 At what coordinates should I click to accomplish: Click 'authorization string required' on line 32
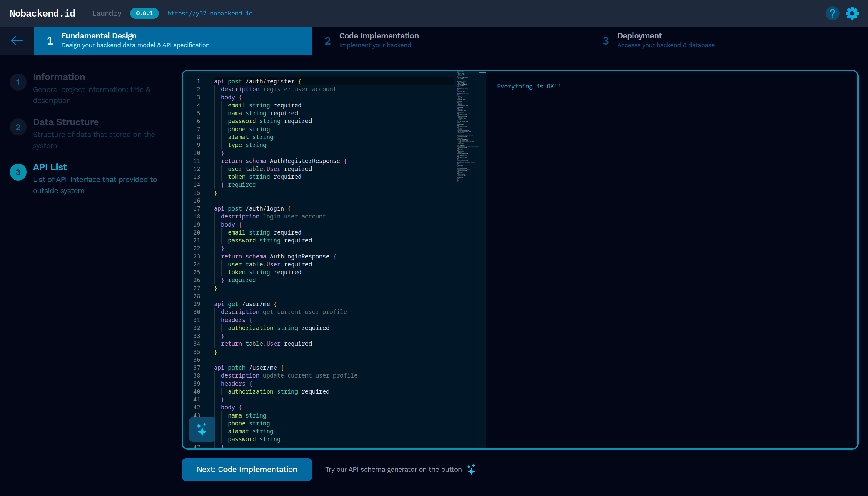[278, 328]
